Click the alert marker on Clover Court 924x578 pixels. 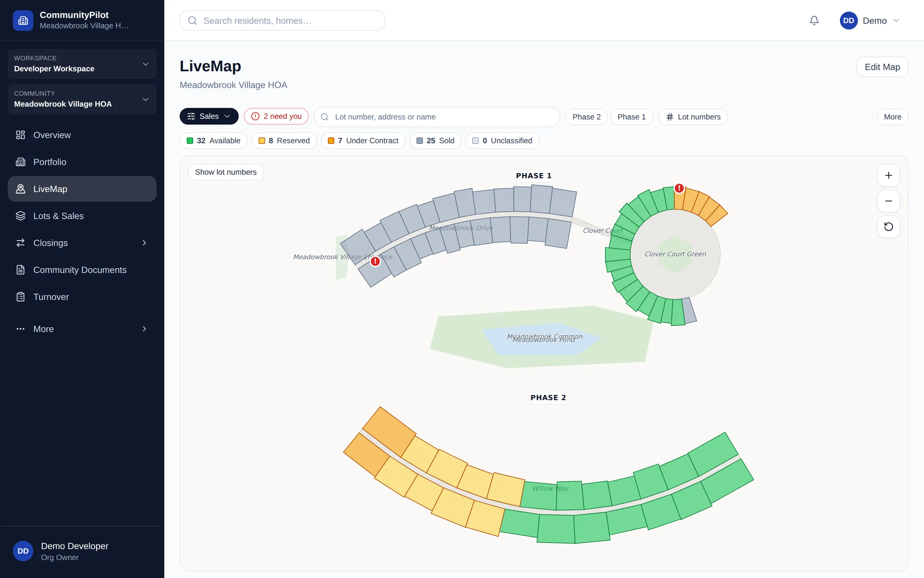pyautogui.click(x=679, y=188)
